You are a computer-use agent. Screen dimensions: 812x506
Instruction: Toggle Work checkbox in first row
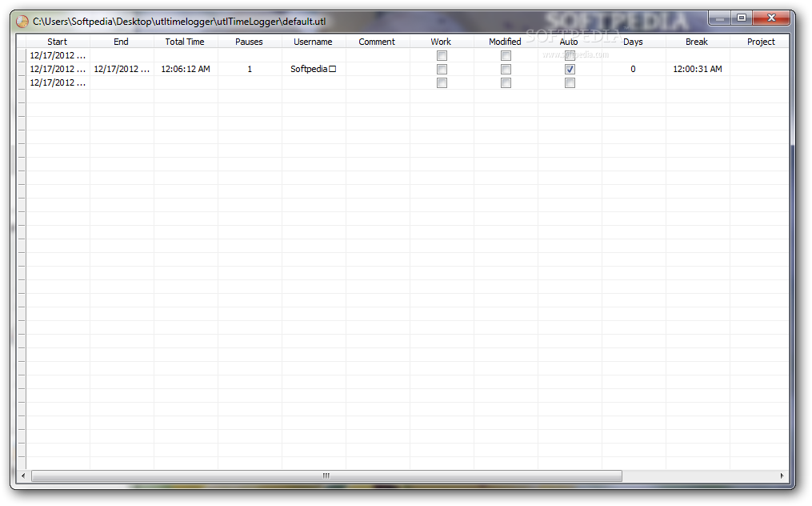[x=442, y=55]
